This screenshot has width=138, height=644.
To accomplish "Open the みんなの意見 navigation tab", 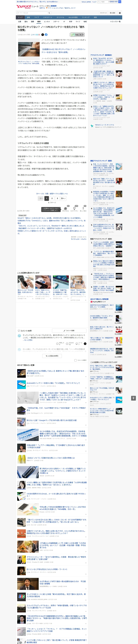I will 73,17.
